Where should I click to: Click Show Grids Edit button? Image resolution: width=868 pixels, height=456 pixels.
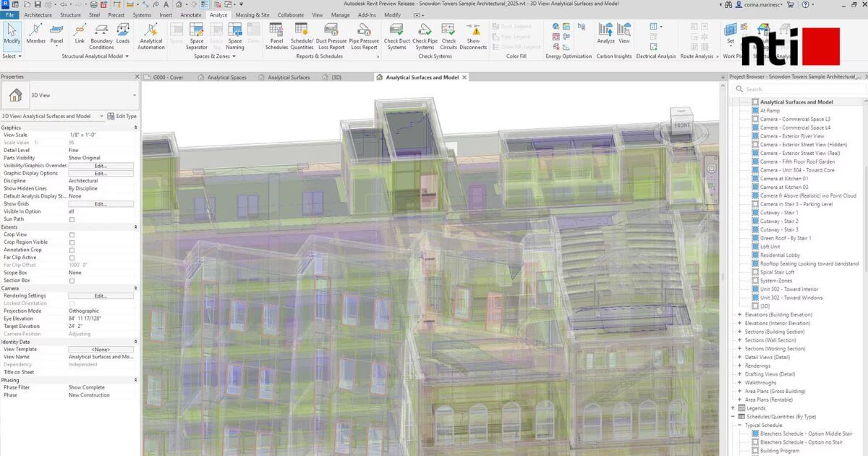click(101, 204)
